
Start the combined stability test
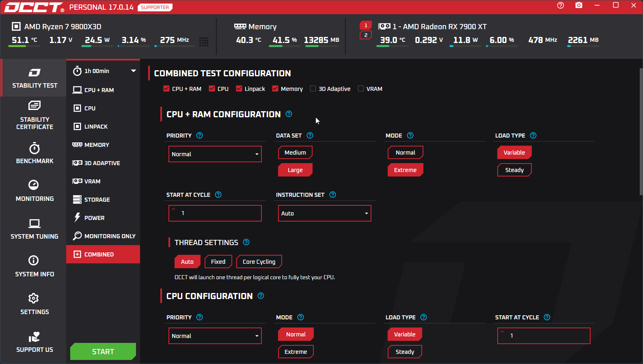[103, 351]
